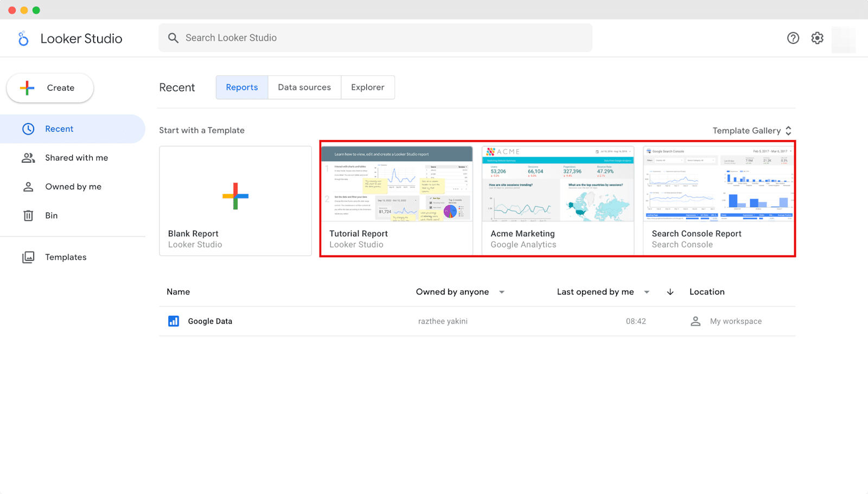868x494 pixels.
Task: Click the green window zoom button
Action: coord(36,10)
